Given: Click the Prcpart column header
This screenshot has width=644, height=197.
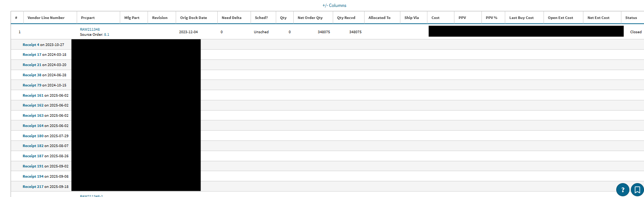Looking at the screenshot, I should pos(88,18).
